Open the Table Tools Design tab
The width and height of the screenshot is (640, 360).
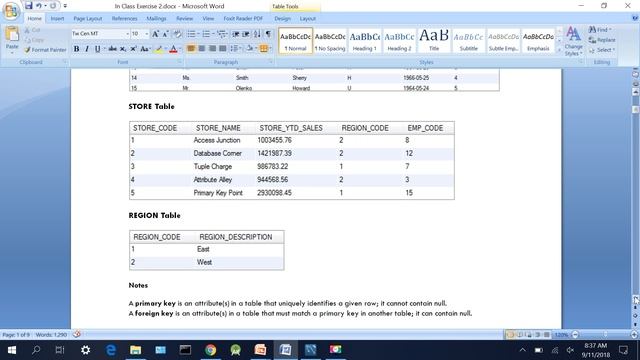point(282,19)
